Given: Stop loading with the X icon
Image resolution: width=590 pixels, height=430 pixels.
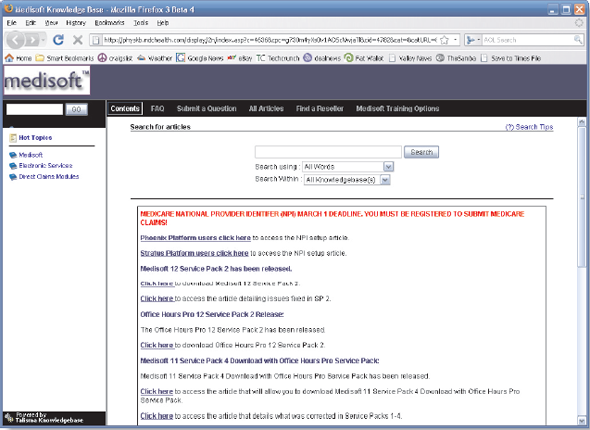Looking at the screenshot, I should pos(78,40).
